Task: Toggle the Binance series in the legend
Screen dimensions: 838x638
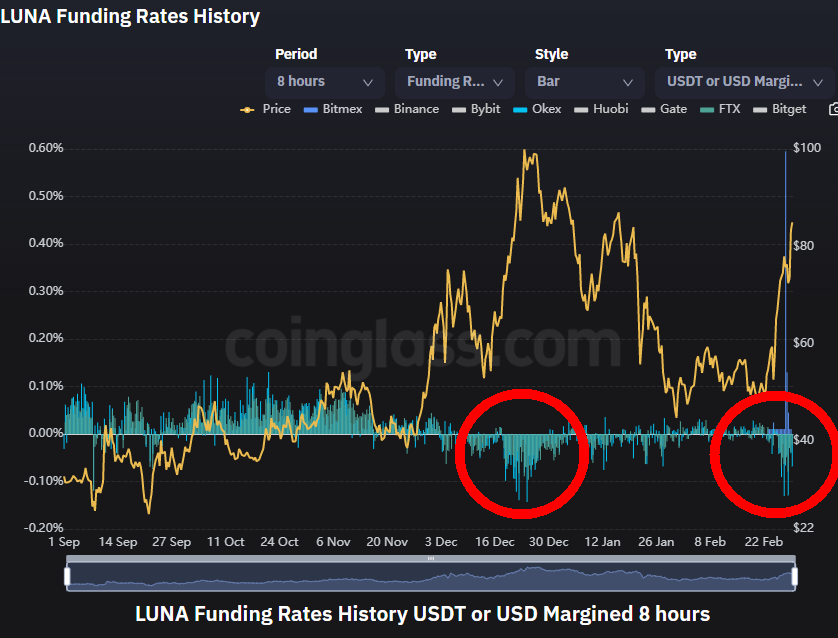Action: coord(407,109)
